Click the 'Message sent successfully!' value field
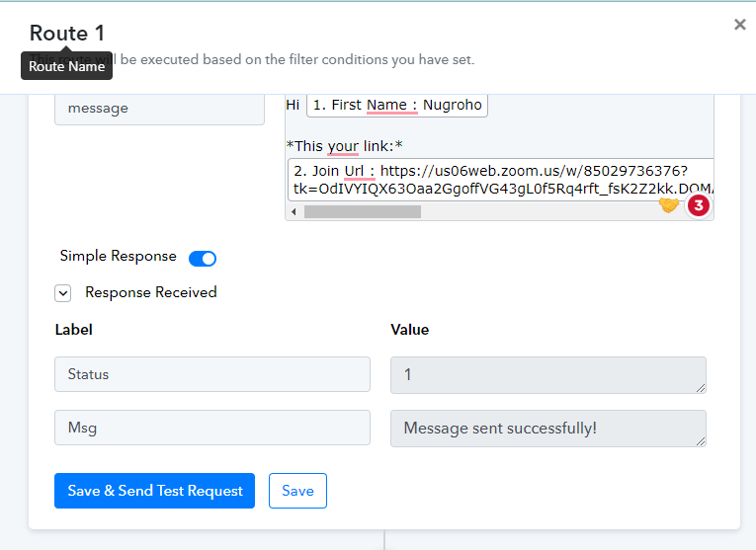The height and width of the screenshot is (550, 756). point(548,429)
